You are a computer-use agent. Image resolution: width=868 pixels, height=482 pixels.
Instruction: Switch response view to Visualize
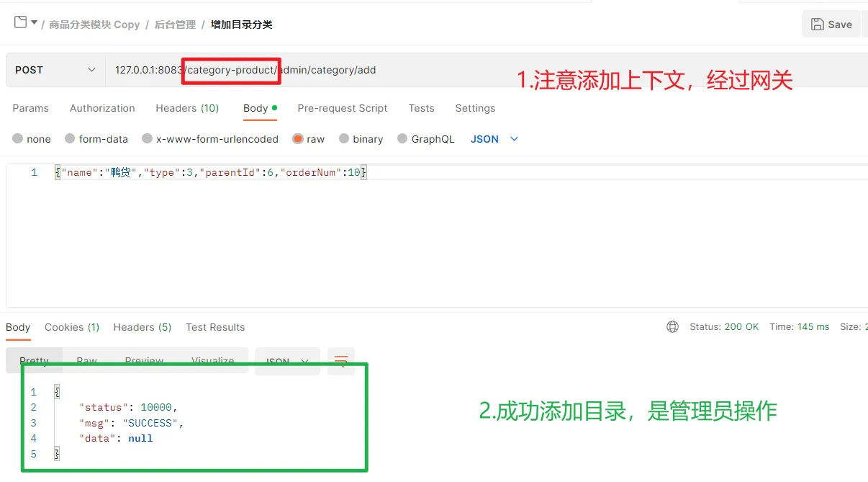click(x=212, y=361)
